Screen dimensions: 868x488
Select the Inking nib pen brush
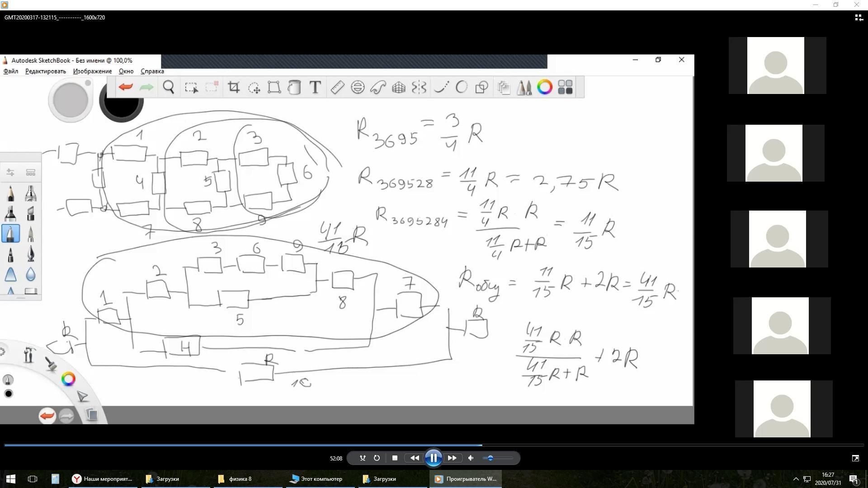click(31, 254)
